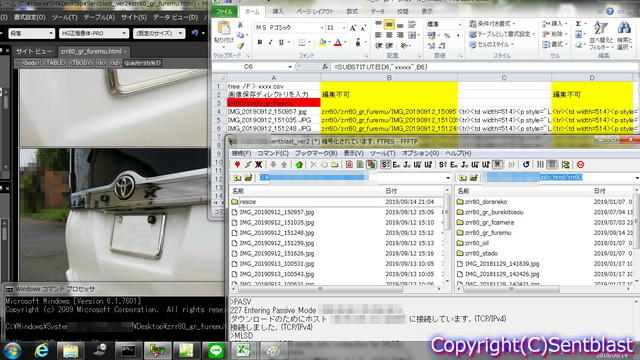This screenshot has height=360, width=640.
Task: Click the yellow fill color bucket
Action: (x=322, y=42)
